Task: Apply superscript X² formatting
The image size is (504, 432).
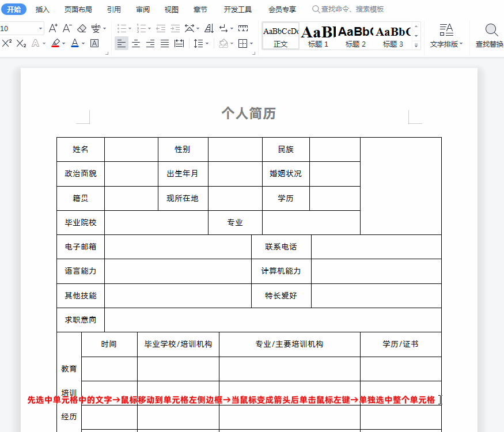Action: tap(7, 43)
